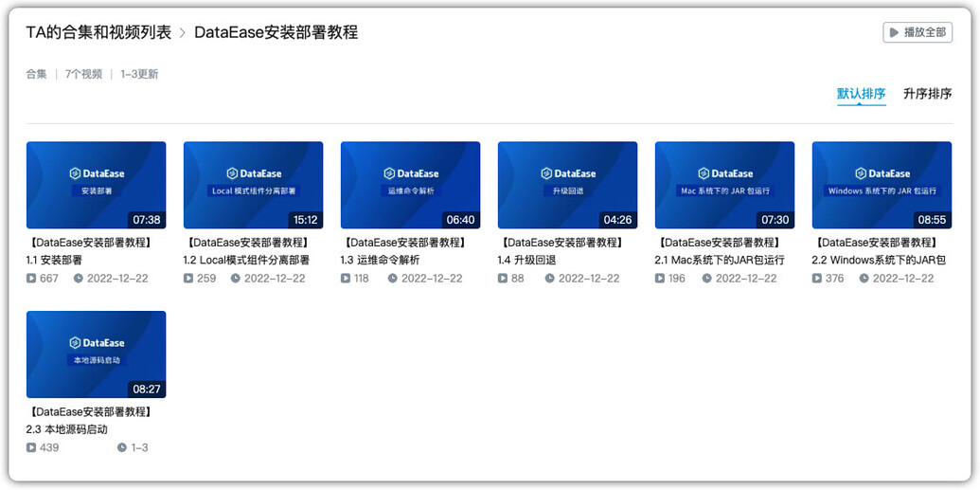Click the 06:40 duration badge
Viewport: 980px width, 490px height.
pos(460,220)
